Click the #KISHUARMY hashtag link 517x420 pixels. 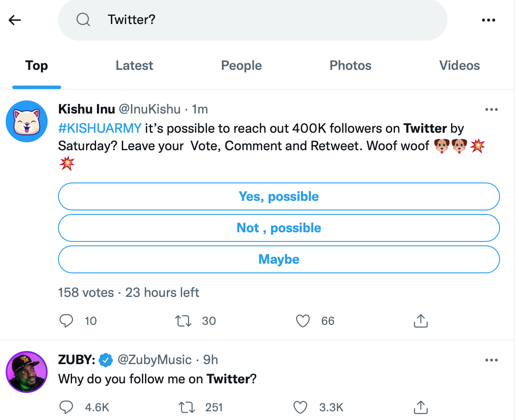(100, 128)
